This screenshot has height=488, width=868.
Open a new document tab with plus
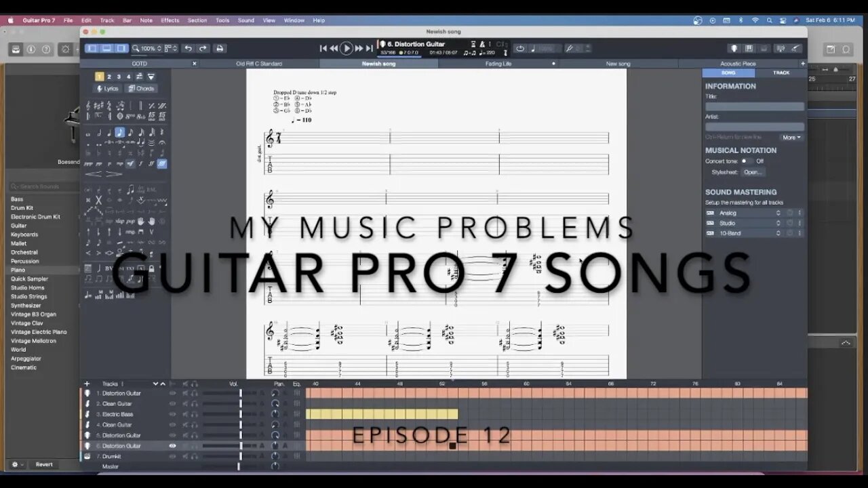803,64
